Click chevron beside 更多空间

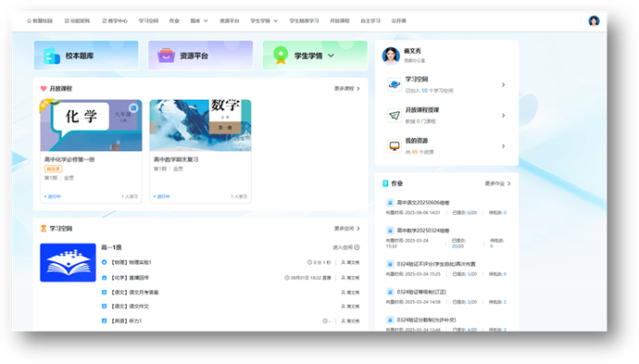point(358,229)
